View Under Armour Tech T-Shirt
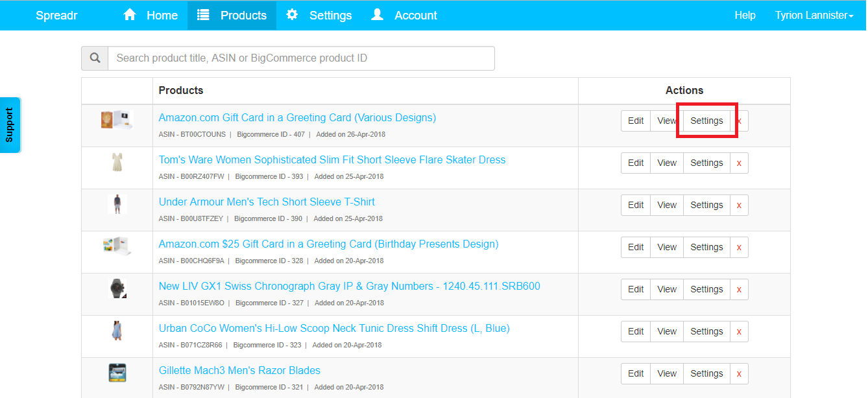Screen dimensions: 868x398 pyautogui.click(x=667, y=205)
